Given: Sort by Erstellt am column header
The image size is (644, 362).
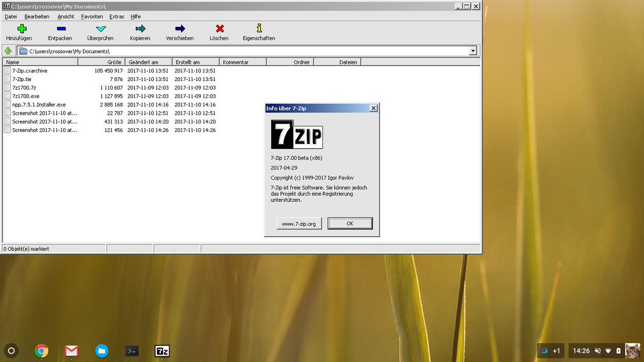Looking at the screenshot, I should click(196, 62).
